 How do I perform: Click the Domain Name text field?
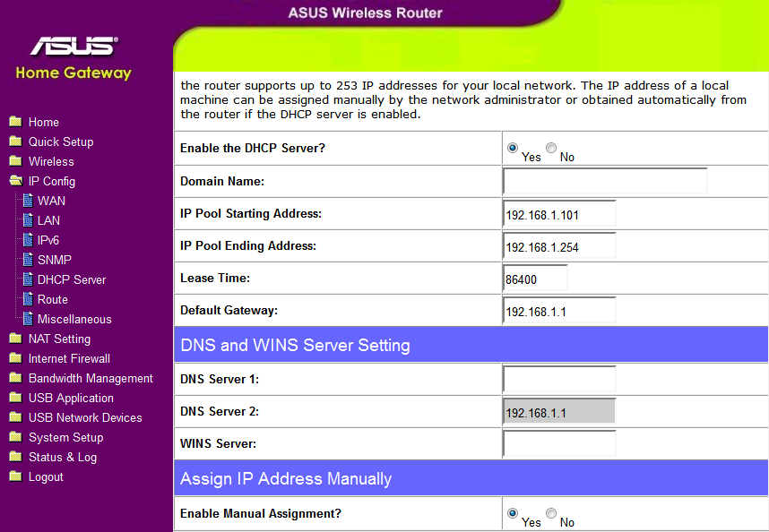coord(605,182)
